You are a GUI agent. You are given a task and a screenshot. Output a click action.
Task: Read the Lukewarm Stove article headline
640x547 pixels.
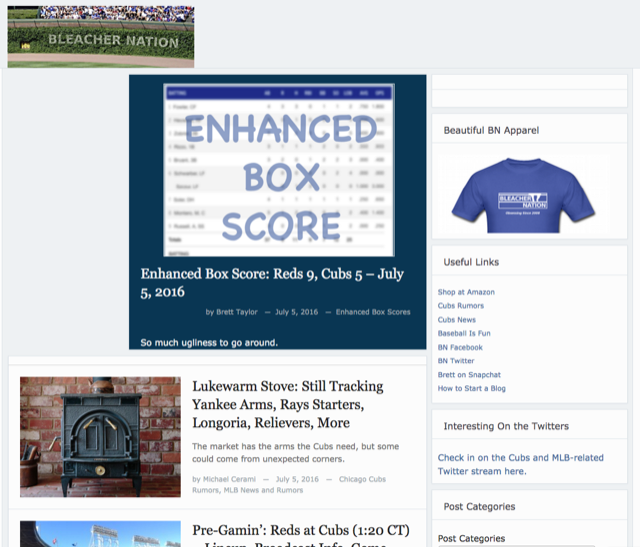click(288, 404)
